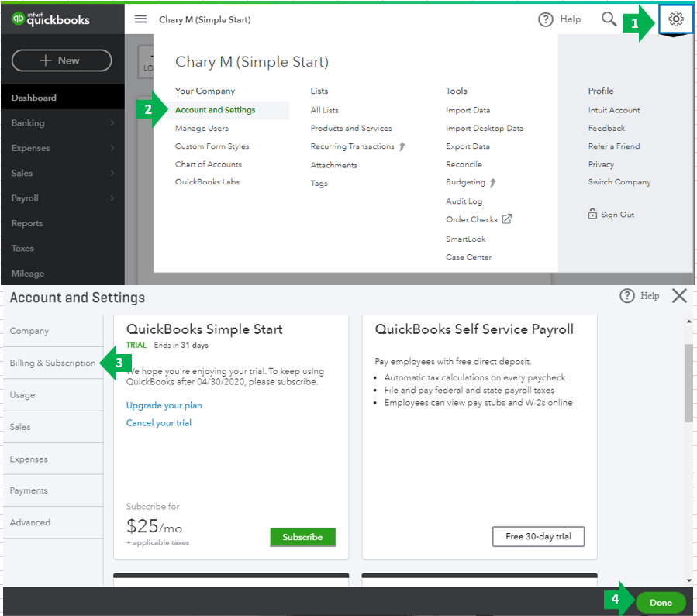Open Case Center
The width and height of the screenshot is (697, 616).
pyautogui.click(x=469, y=256)
